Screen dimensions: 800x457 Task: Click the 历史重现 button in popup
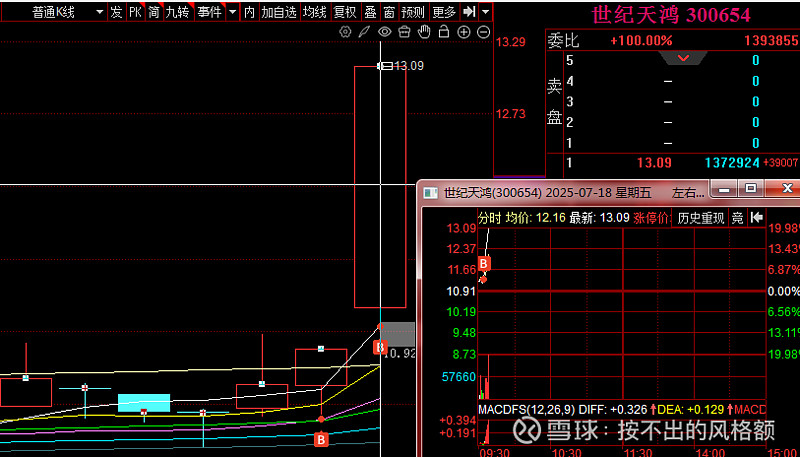click(701, 218)
